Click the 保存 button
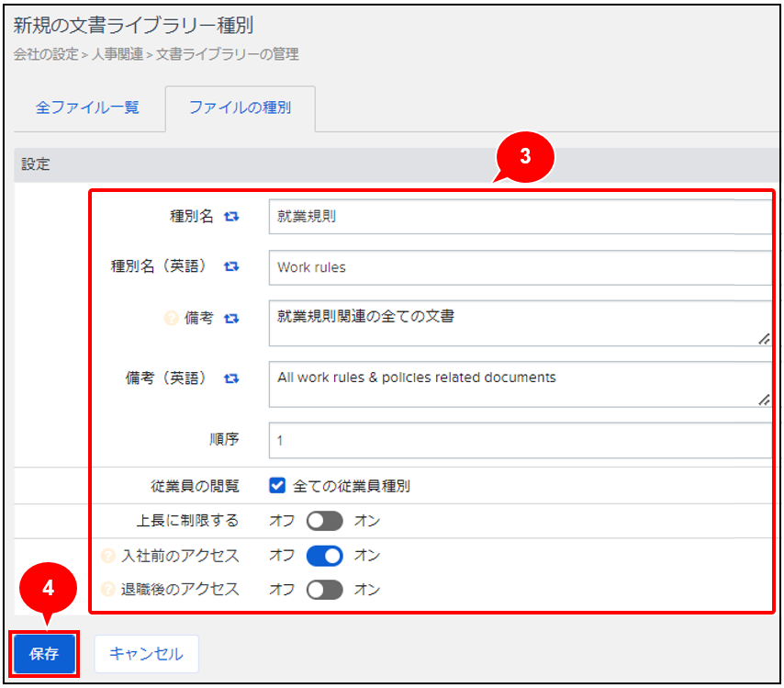 [44, 654]
